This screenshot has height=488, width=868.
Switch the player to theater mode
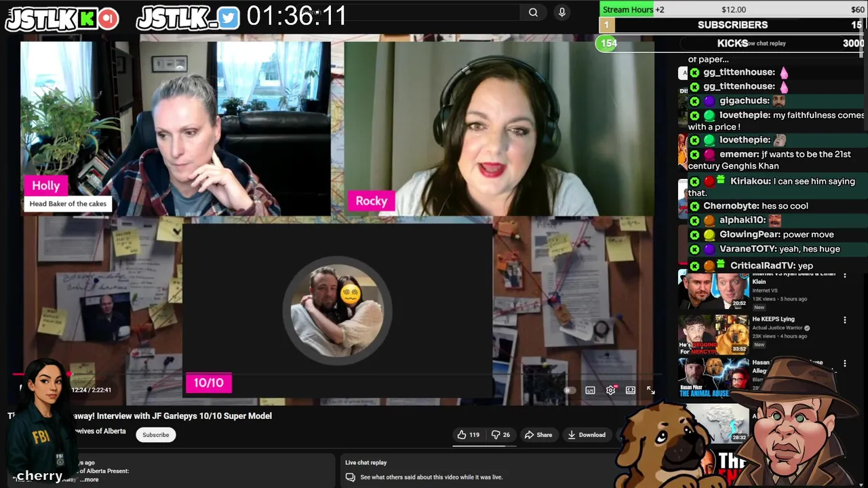tap(631, 390)
